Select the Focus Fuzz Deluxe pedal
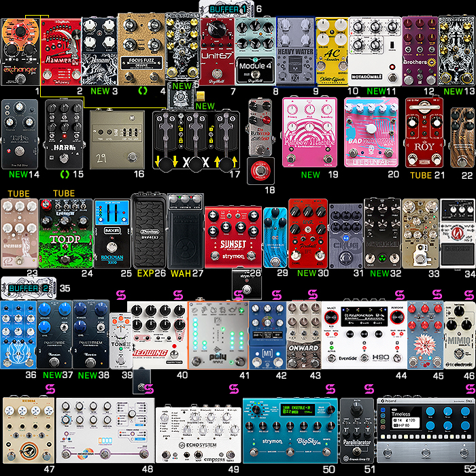The image size is (476, 476). pyautogui.click(x=141, y=49)
